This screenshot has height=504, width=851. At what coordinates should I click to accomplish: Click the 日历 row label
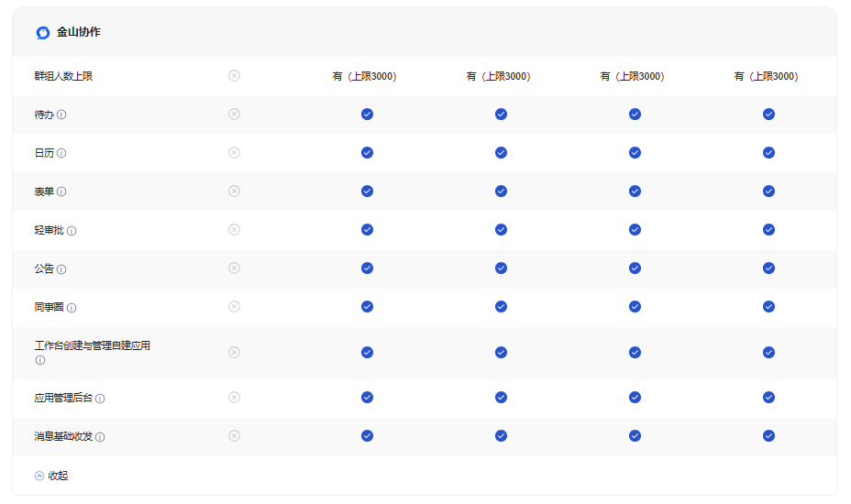click(x=44, y=153)
